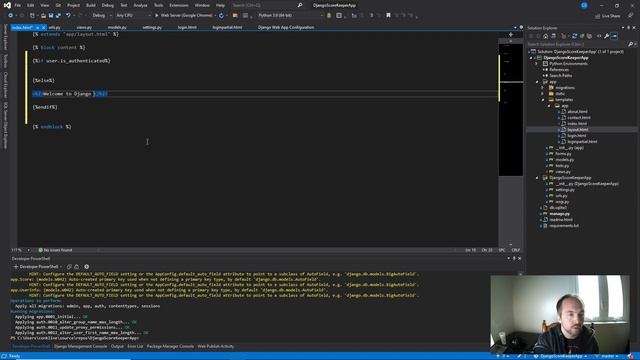The width and height of the screenshot is (640, 360).
Task: Save the current file with the floppy disk icon
Action: tap(51, 16)
